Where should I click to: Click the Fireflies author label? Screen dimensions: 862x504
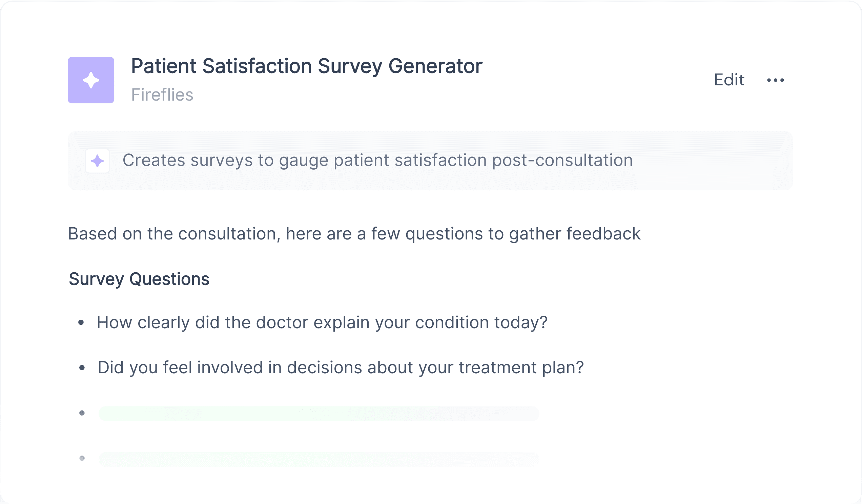pyautogui.click(x=162, y=95)
